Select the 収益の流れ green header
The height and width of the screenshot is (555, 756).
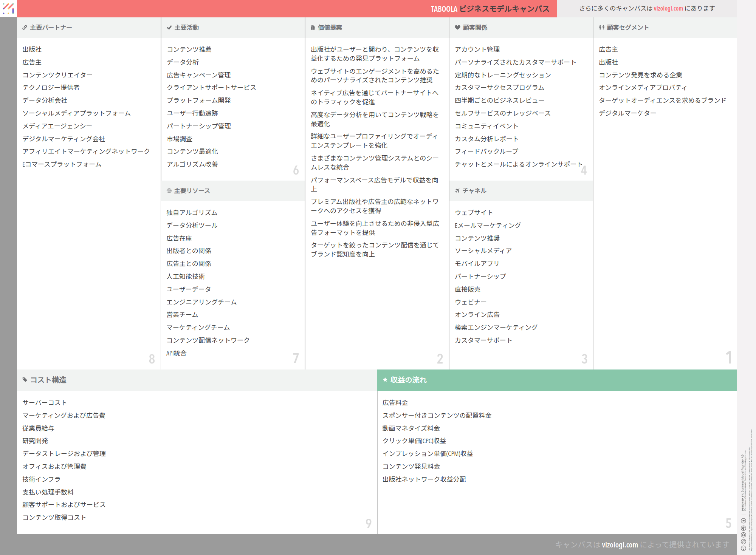(x=557, y=380)
